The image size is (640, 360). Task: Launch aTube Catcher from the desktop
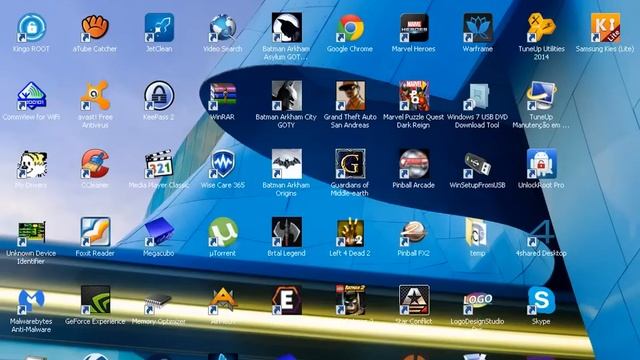click(95, 28)
